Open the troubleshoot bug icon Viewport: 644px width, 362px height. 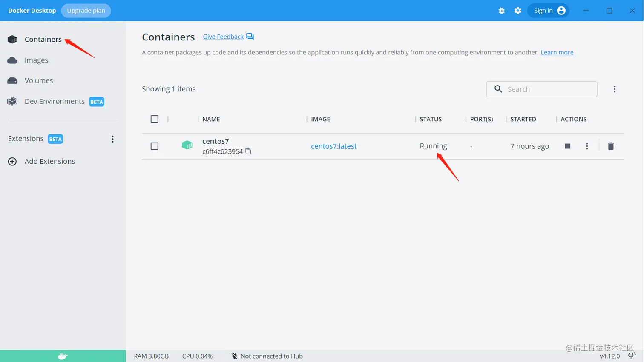(x=502, y=11)
